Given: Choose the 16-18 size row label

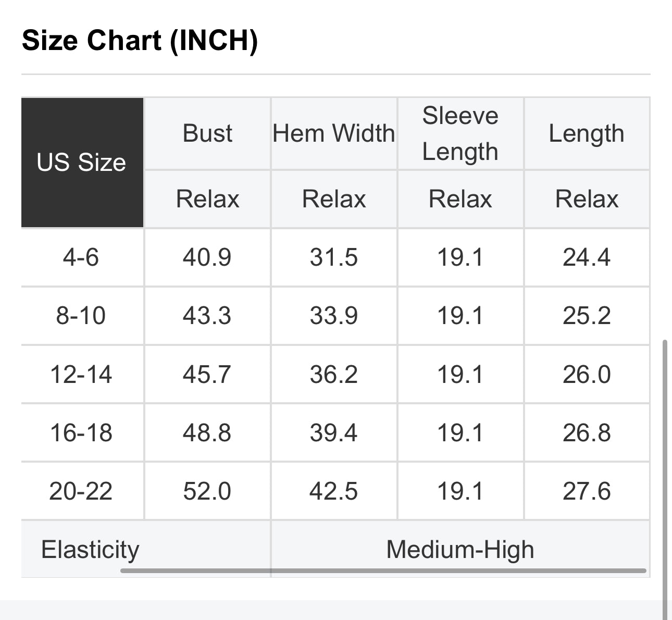Looking at the screenshot, I should click(81, 433).
